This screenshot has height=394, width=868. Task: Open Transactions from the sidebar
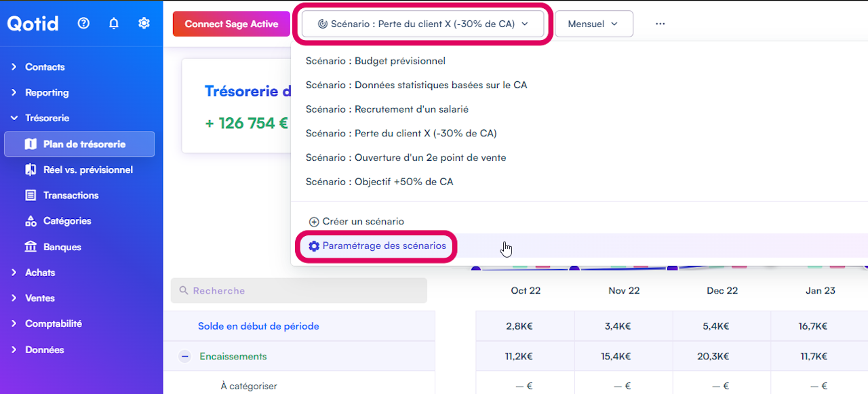point(71,195)
